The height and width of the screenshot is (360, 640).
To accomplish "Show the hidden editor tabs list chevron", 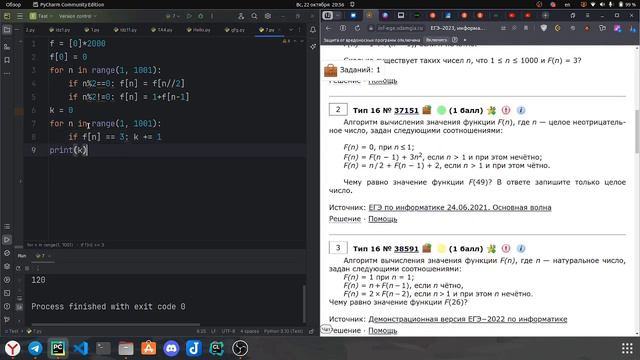I will [291, 30].
